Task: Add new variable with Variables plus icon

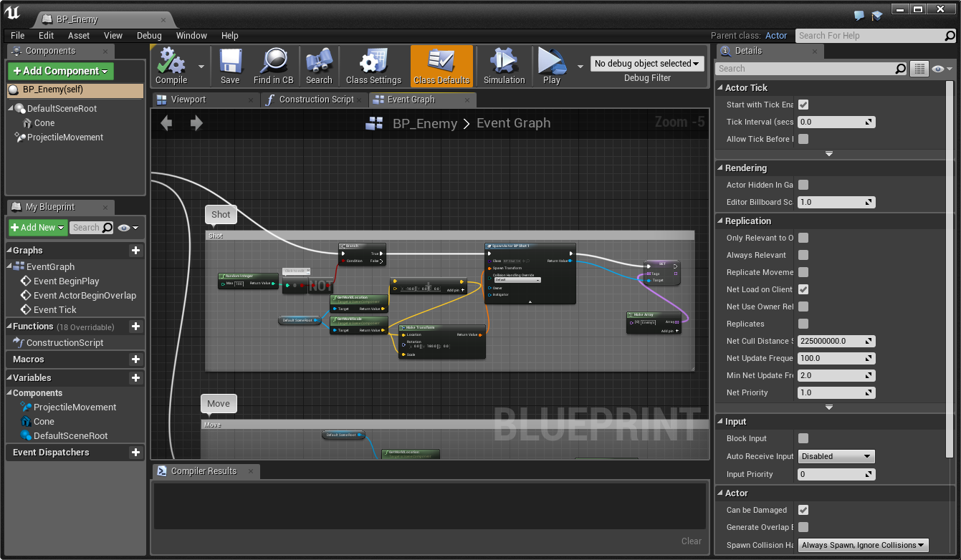Action: tap(135, 378)
